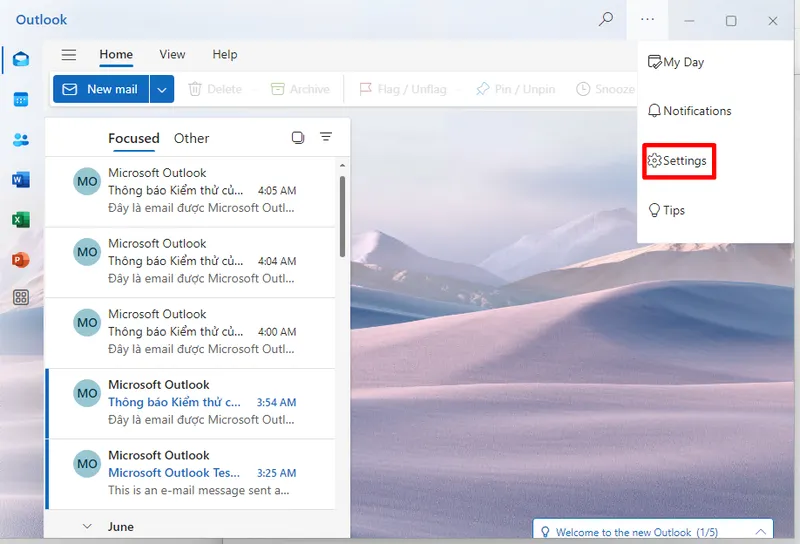Click the Flag / Unflag button
The height and width of the screenshot is (544, 800).
pos(403,89)
